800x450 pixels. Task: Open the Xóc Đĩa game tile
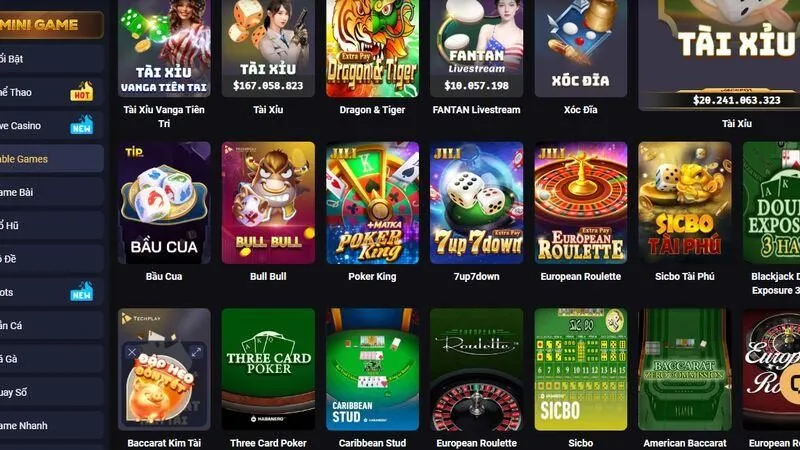[x=581, y=48]
